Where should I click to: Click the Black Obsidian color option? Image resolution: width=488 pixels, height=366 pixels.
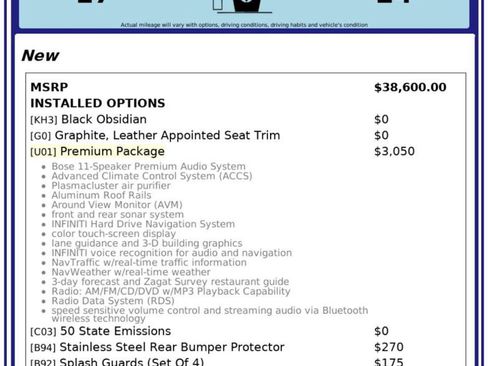click(x=104, y=119)
